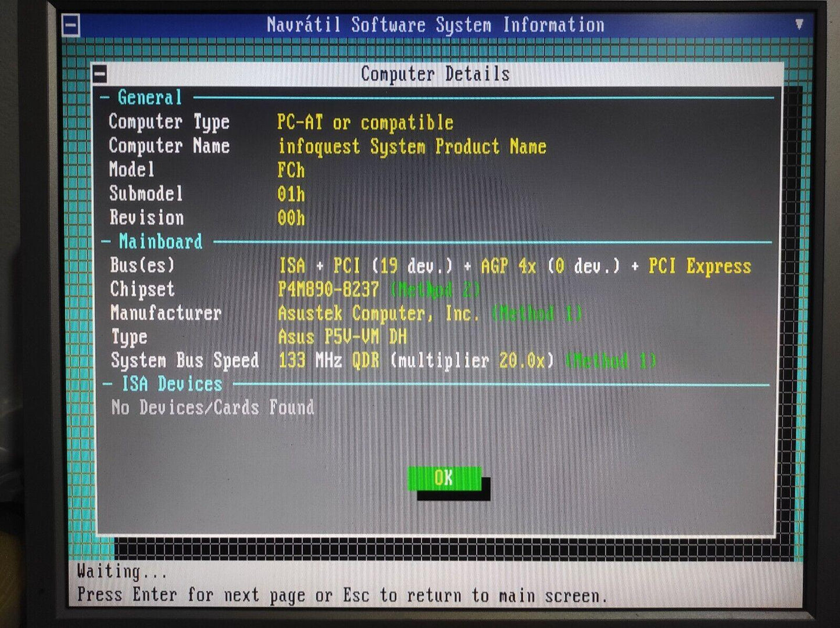Open the main window system menu icon
This screenshot has width=840, height=628.
coord(71,24)
